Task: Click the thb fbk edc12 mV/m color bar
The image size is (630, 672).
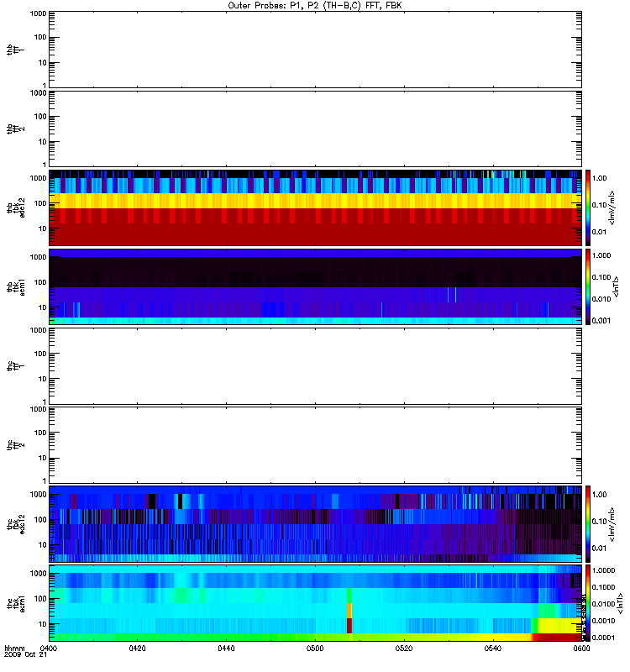Action: (x=588, y=207)
